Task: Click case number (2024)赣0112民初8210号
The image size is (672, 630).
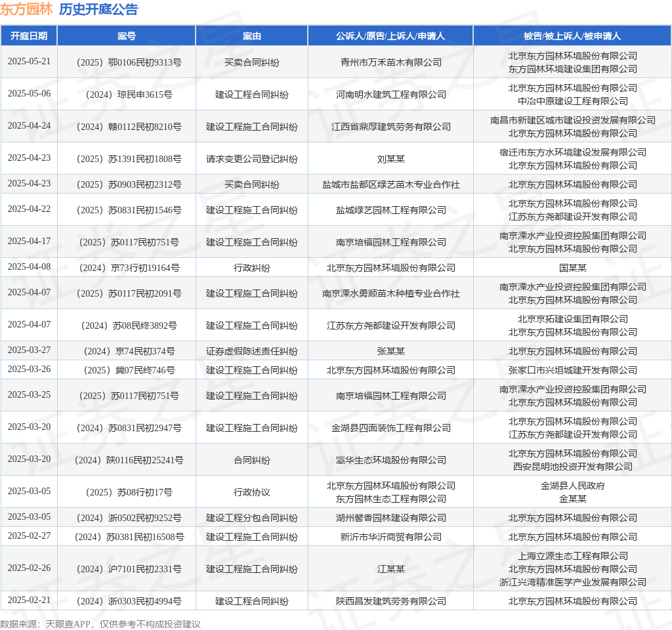Action: pyautogui.click(x=129, y=127)
